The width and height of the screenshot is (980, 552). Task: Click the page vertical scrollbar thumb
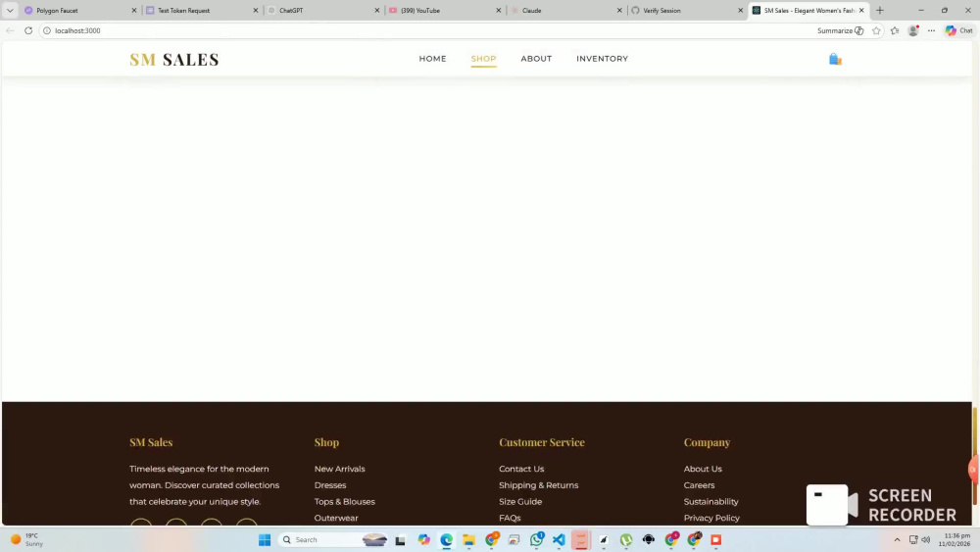975,455
